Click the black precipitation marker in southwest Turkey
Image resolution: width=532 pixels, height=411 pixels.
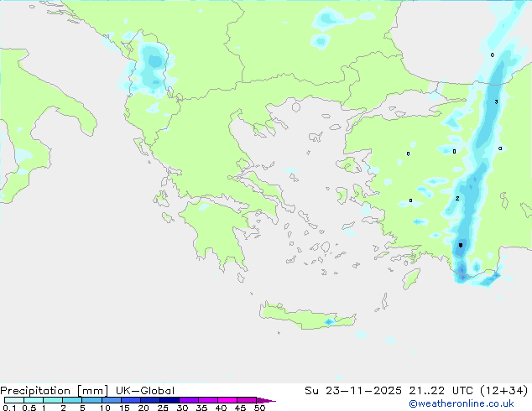pyautogui.click(x=461, y=245)
